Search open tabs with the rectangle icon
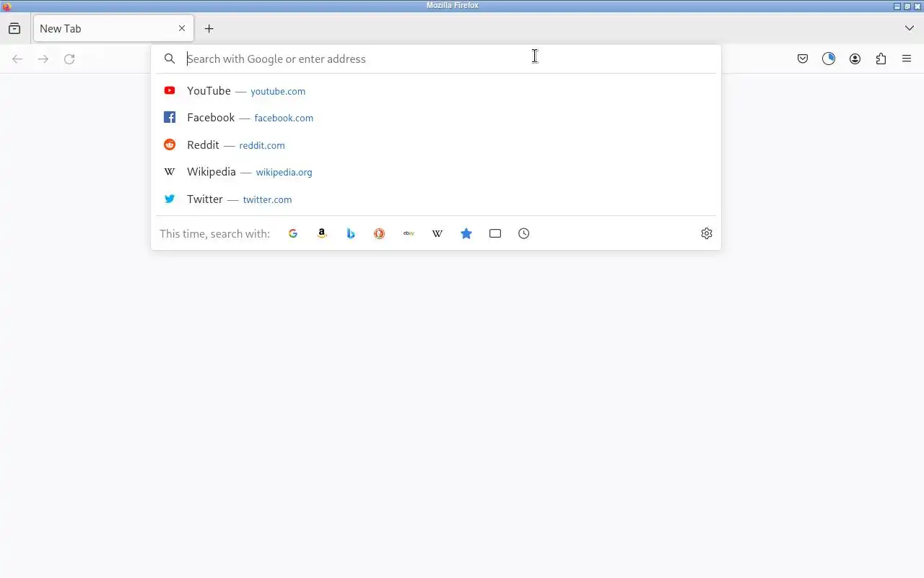 (495, 233)
